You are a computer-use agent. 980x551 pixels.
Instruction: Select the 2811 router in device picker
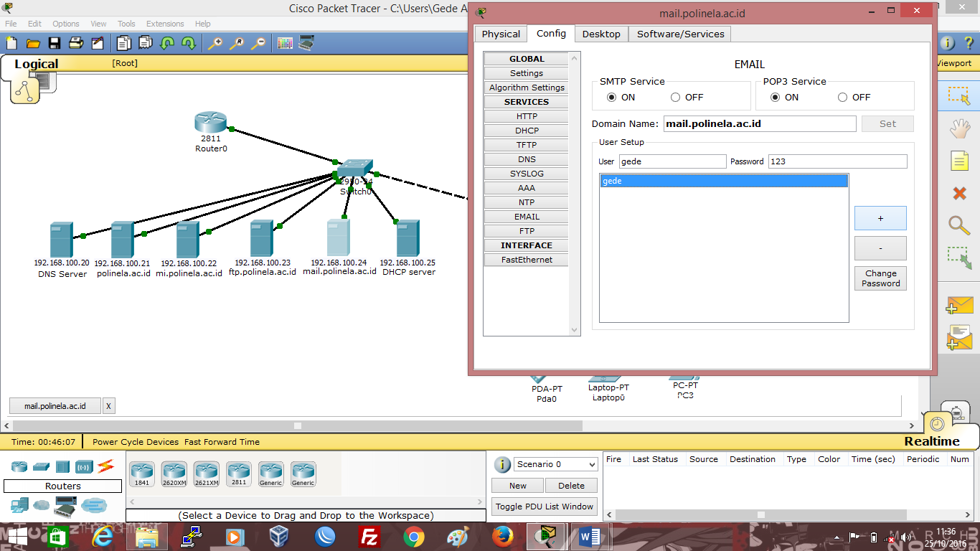coord(239,474)
